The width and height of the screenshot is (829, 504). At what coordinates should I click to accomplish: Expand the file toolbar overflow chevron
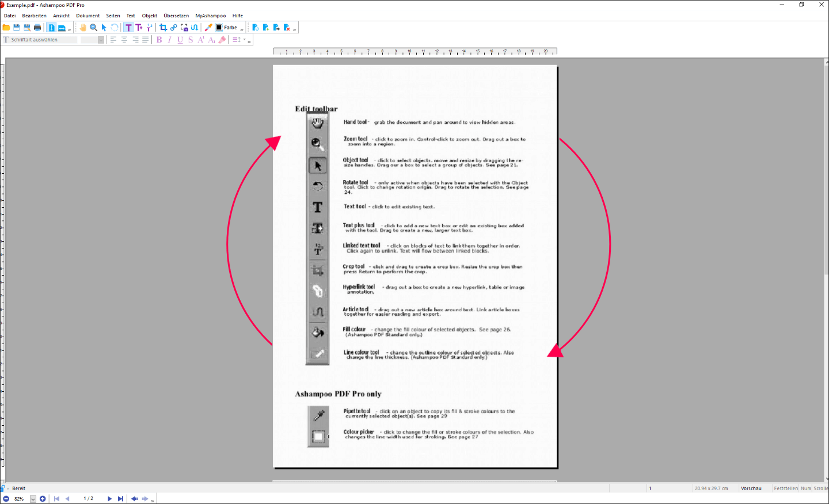click(69, 29)
